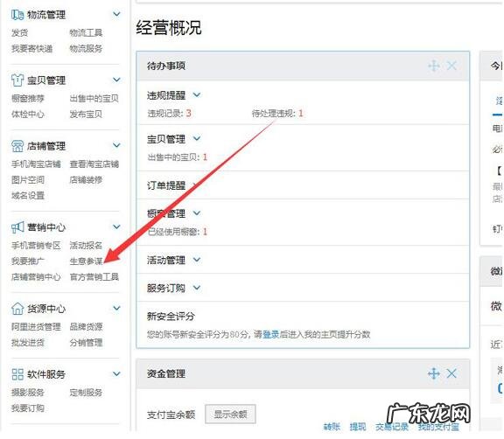Collapse the 营销中心 sidebar section
The width and height of the screenshot is (504, 439).
116,226
